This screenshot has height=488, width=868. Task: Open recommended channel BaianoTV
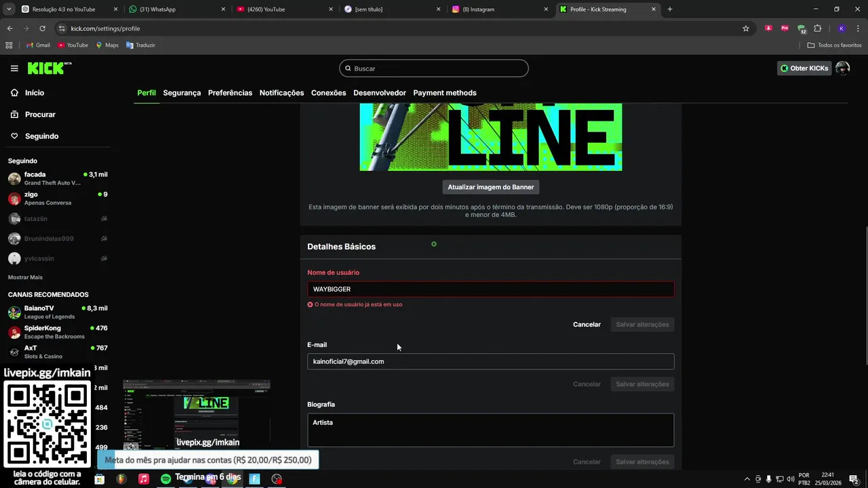[x=58, y=312]
